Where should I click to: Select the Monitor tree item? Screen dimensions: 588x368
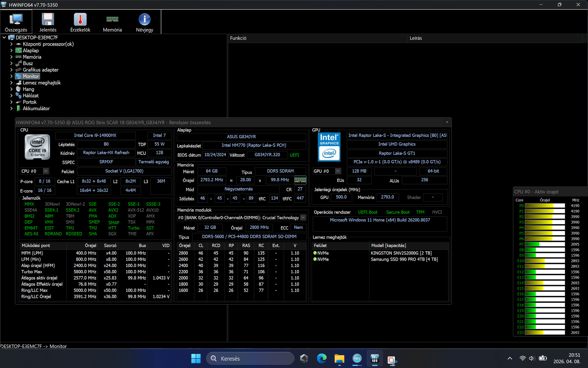[31, 76]
